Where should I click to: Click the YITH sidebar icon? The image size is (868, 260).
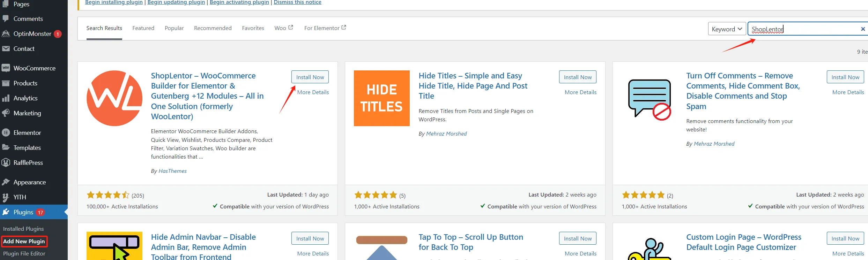(6, 197)
